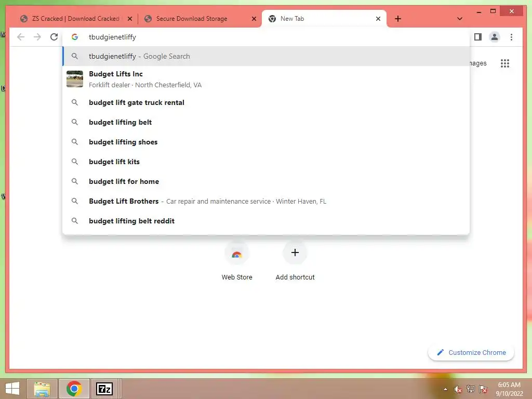
Task: Click the muted volume tray icon
Action: coord(458,389)
